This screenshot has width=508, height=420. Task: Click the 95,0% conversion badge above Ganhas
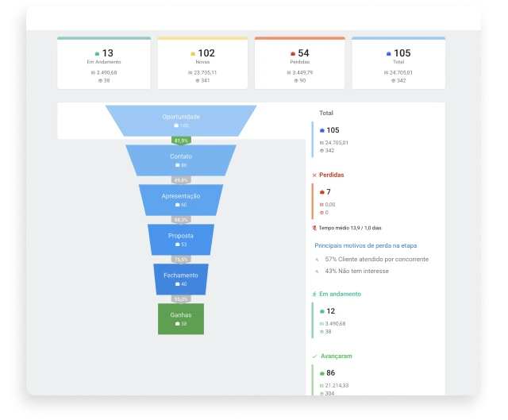tap(181, 299)
